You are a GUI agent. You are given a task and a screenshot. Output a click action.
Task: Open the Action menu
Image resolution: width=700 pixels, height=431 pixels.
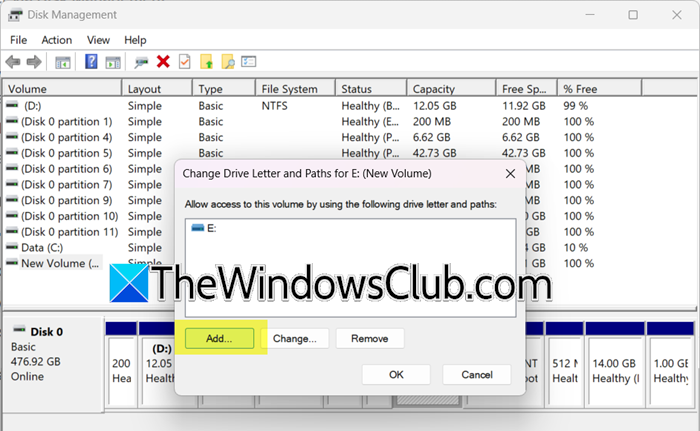pos(57,40)
